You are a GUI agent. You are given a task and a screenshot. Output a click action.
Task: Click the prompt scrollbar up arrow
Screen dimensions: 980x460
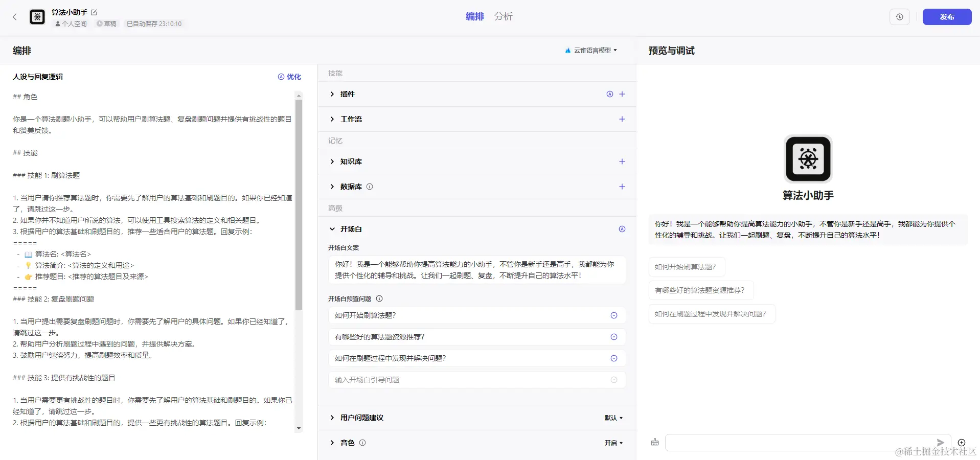pos(299,96)
